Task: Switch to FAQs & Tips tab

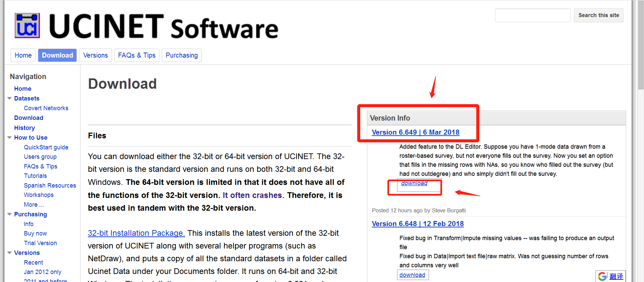Action: pyautogui.click(x=137, y=55)
